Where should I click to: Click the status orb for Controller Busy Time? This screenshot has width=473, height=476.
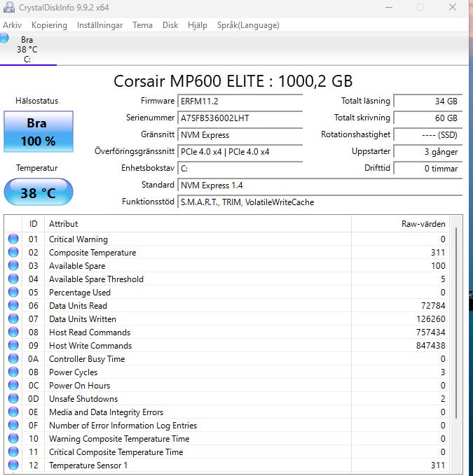coord(13,359)
